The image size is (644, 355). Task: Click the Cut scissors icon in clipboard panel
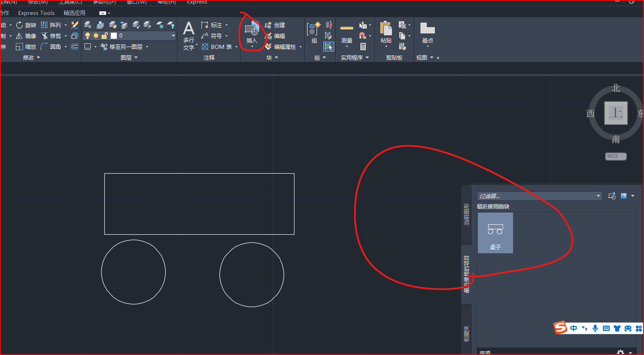[402, 25]
